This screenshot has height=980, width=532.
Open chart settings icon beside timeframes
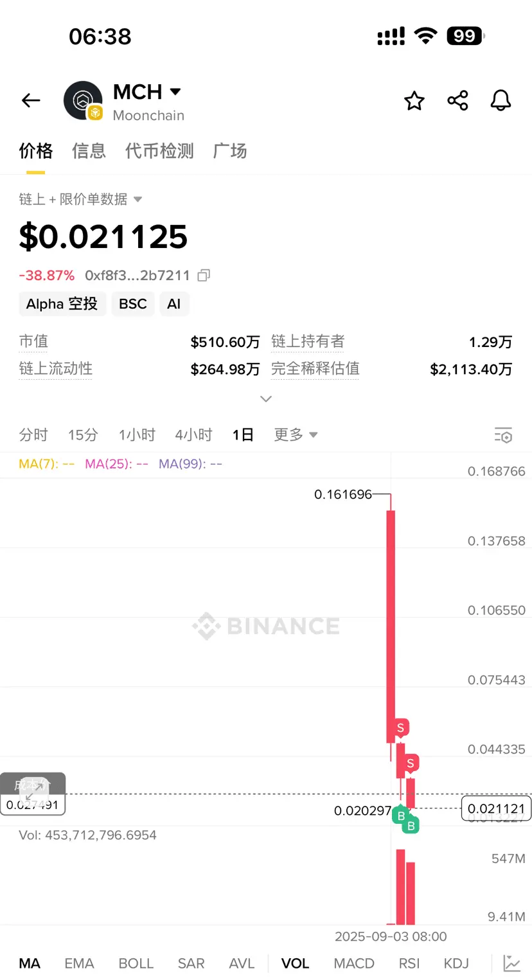pos(503,435)
